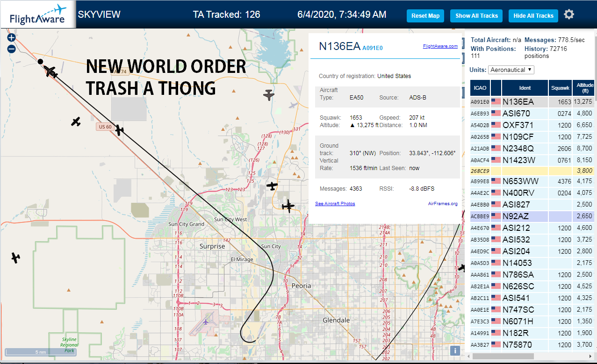This screenshot has width=597, height=364.
Task: Select the yellow 268CE9 row
Action: pyautogui.click(x=532, y=171)
